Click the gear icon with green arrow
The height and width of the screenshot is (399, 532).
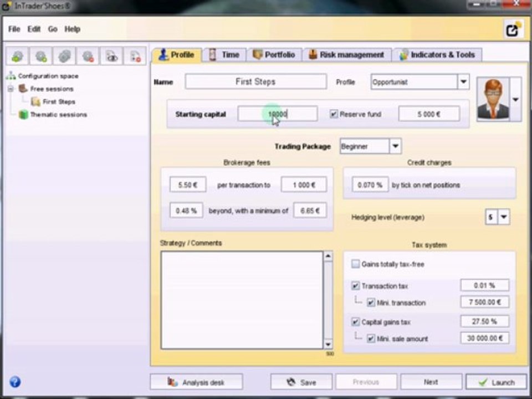click(17, 57)
